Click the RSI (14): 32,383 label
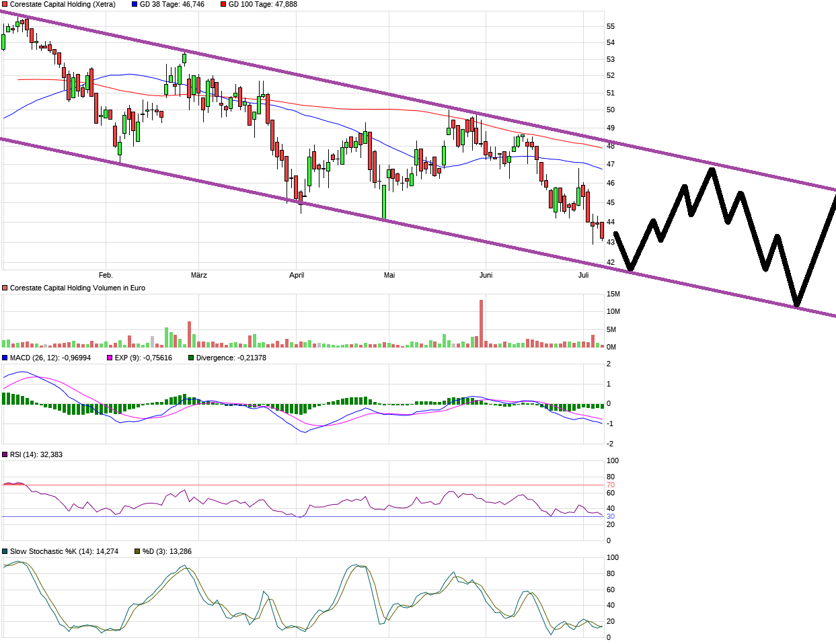 pyautogui.click(x=36, y=454)
